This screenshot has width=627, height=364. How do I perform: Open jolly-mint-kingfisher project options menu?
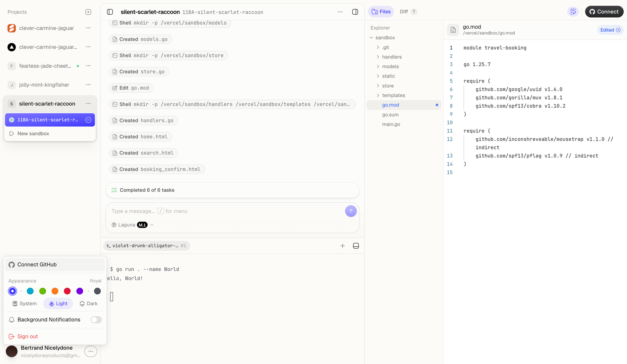tap(88, 85)
